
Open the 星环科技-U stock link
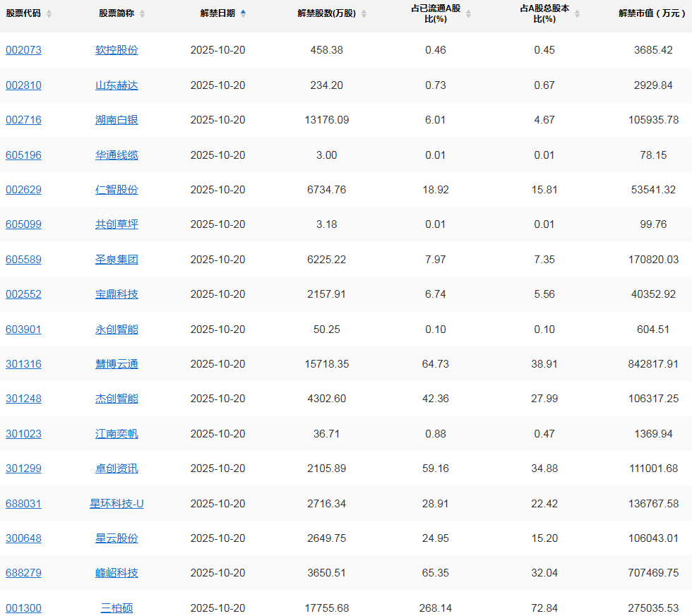(117, 504)
